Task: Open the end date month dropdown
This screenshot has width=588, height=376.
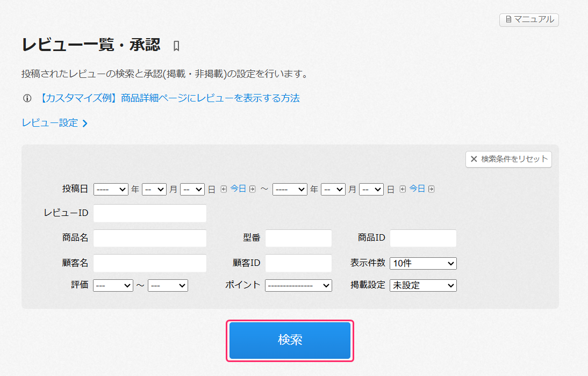Action: 333,189
